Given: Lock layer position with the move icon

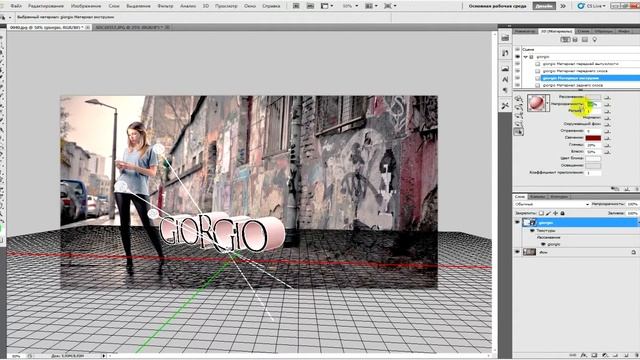Looking at the screenshot, I should coord(555,213).
